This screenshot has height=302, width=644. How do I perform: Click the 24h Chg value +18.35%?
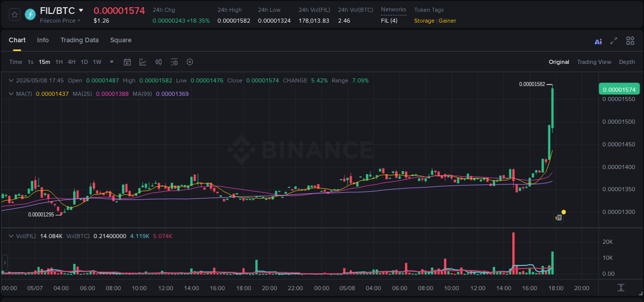[x=198, y=21]
